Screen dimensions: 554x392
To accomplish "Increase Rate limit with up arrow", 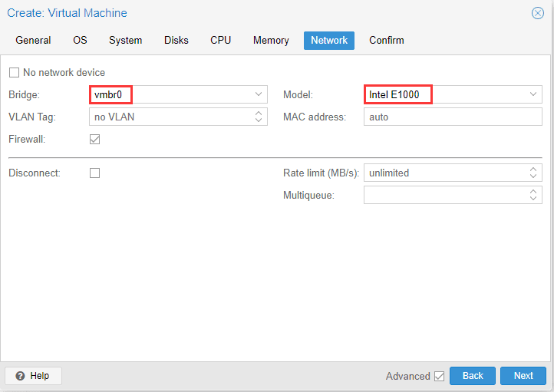I will 533,170.
